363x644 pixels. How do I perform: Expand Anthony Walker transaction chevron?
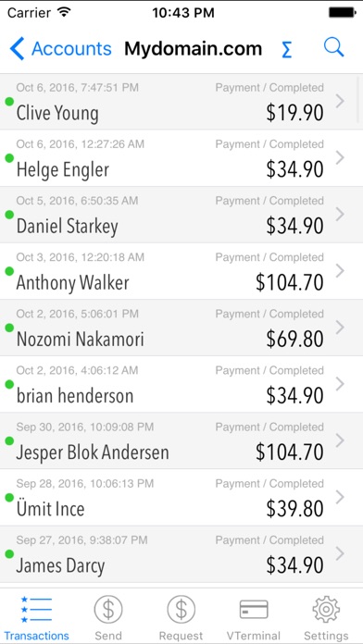pyautogui.click(x=340, y=271)
